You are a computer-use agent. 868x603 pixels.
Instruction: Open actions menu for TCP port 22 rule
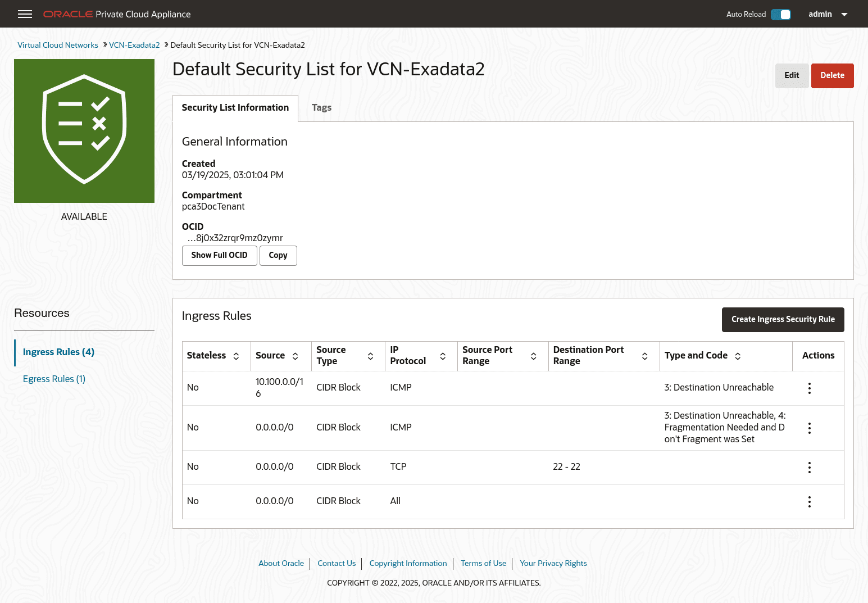(x=809, y=468)
